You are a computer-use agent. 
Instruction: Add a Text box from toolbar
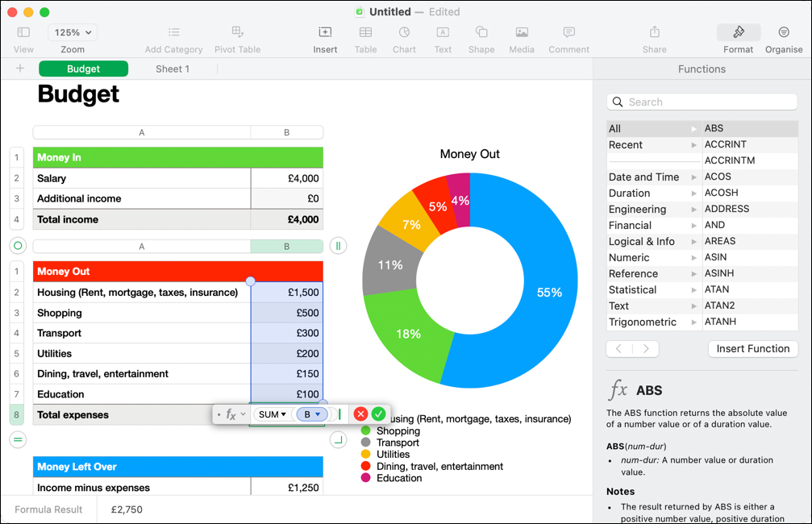(x=443, y=32)
